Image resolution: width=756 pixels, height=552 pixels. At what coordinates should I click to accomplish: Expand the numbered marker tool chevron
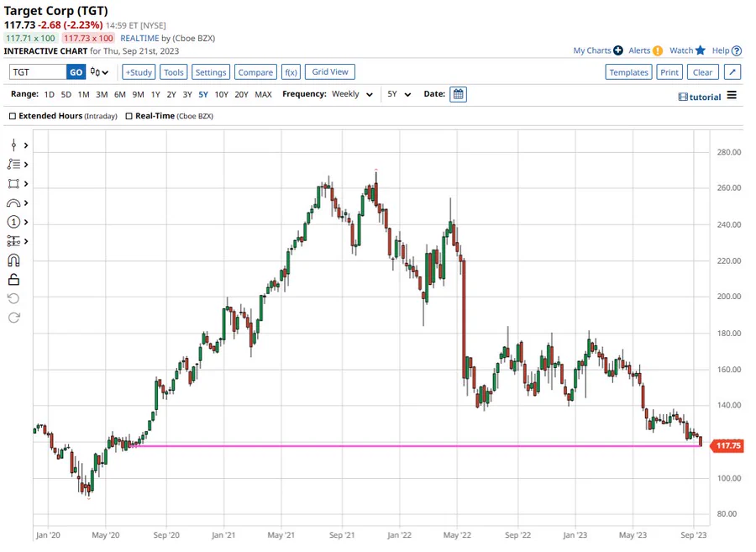click(x=26, y=223)
